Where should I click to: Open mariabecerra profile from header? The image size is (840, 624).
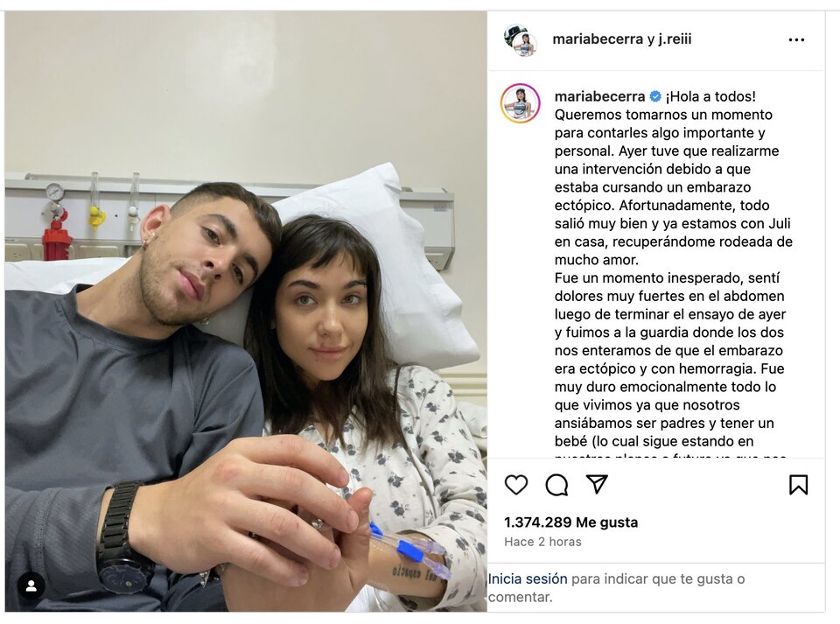(x=598, y=39)
